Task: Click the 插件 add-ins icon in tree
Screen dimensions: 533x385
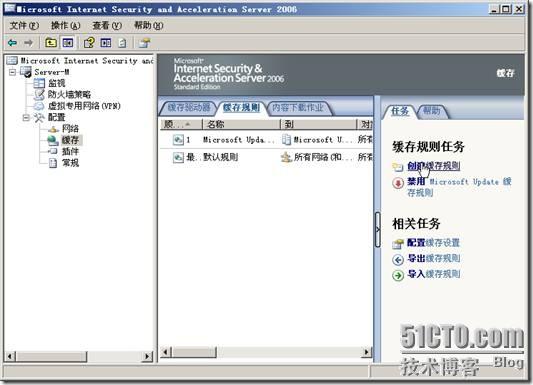Action: click(x=53, y=151)
